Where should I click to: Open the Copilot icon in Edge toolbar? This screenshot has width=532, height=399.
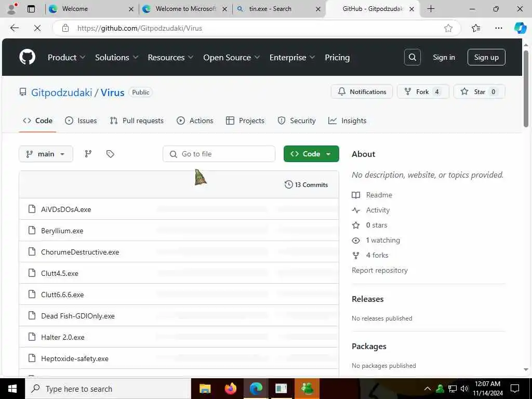click(x=520, y=28)
